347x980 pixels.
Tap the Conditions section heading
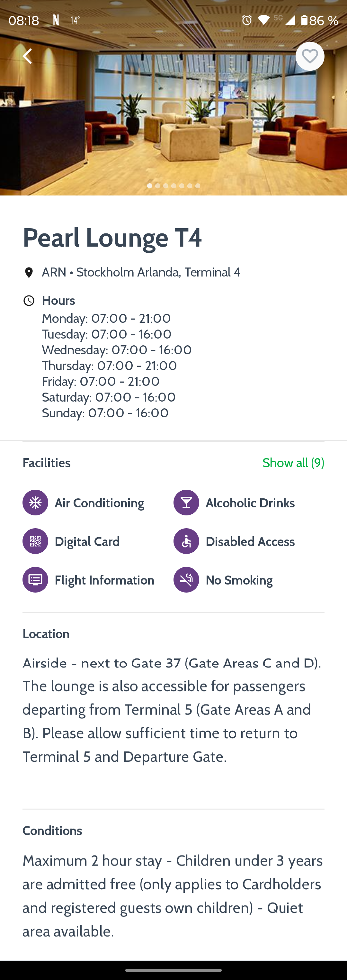(52, 830)
